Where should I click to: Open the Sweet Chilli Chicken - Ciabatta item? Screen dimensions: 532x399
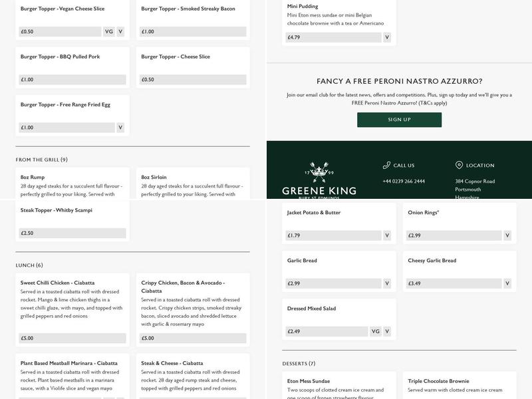click(58, 283)
